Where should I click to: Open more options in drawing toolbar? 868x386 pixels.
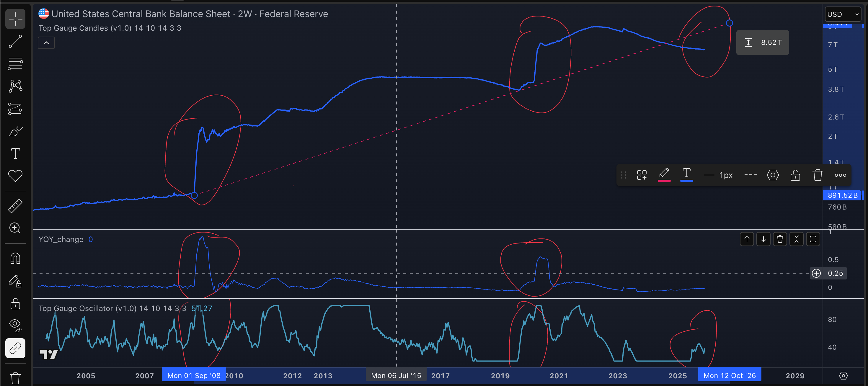[840, 175]
